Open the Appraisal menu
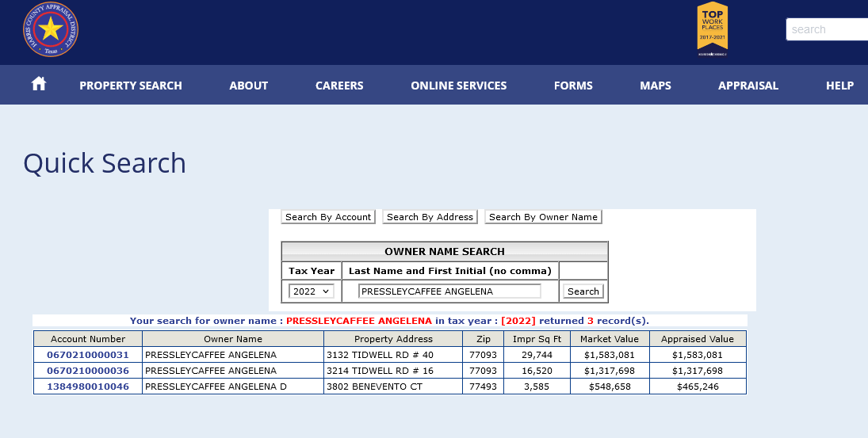Screen dimensions: 868x438 point(748,86)
